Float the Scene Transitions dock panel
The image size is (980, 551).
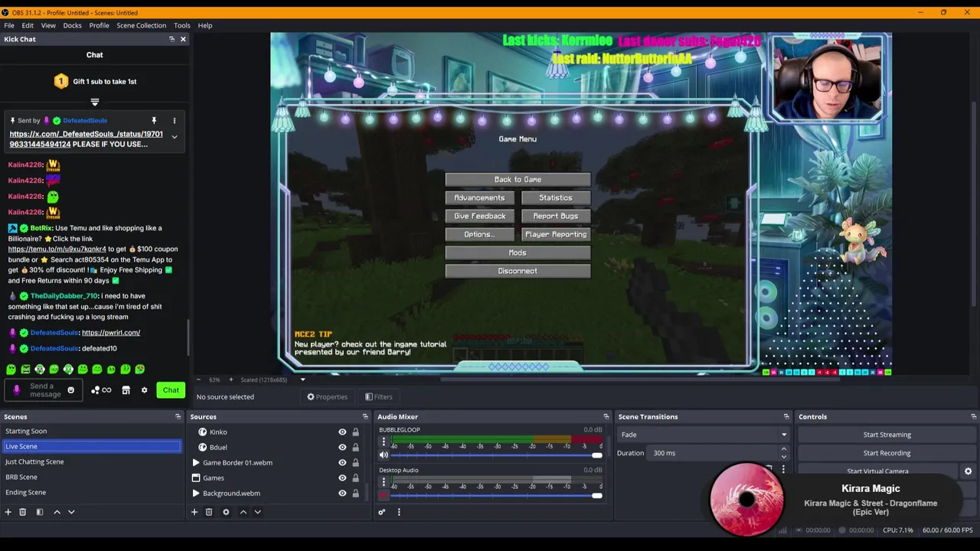pos(786,417)
